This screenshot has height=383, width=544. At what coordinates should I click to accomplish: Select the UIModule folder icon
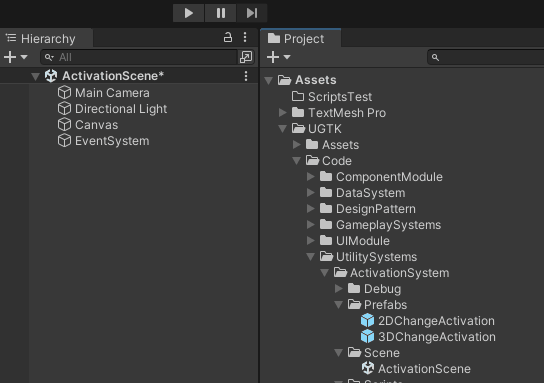pyautogui.click(x=326, y=240)
